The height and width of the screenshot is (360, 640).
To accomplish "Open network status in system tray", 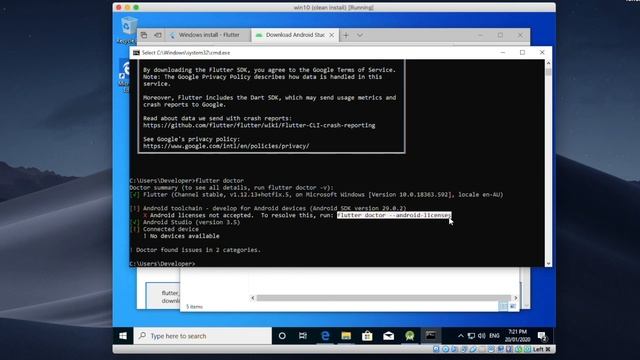I will 471,336.
